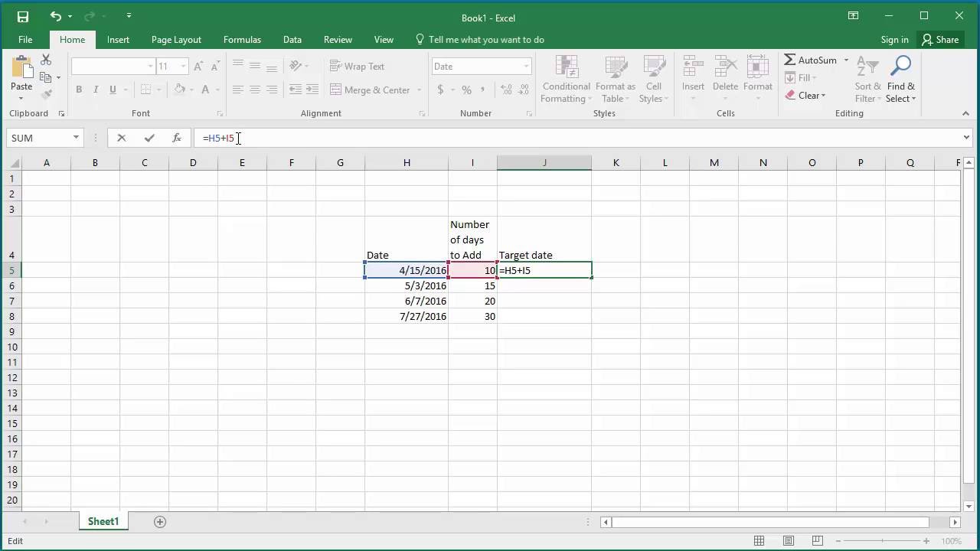Screen dimensions: 980x551
Task: Click the Save icon in the title bar
Action: [22, 16]
